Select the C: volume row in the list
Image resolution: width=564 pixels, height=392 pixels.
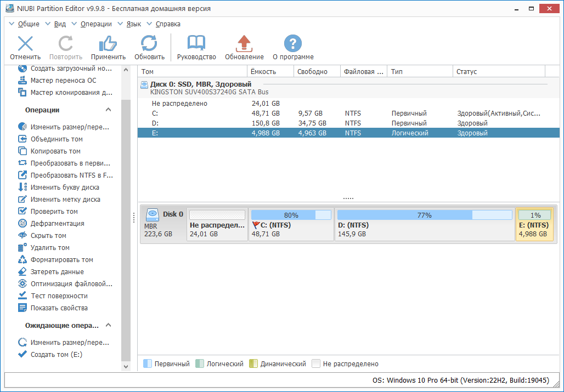(348, 113)
